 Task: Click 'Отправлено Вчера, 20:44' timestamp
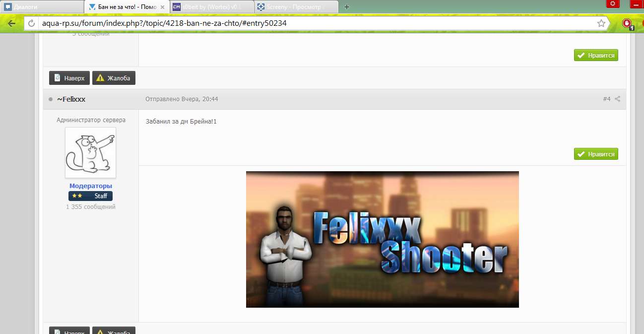point(182,99)
